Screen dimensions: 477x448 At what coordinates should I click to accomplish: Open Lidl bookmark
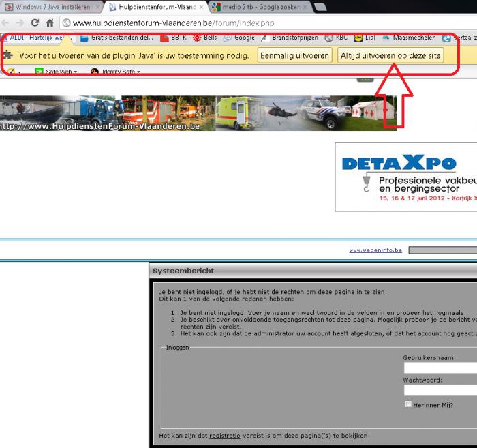tap(365, 38)
